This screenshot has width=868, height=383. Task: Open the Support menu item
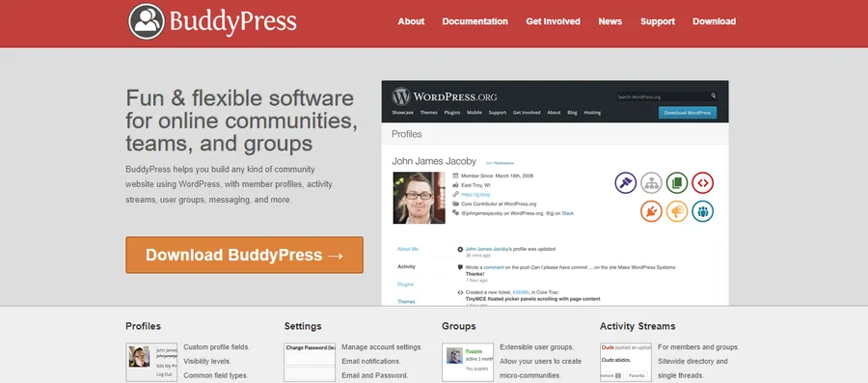click(x=658, y=21)
